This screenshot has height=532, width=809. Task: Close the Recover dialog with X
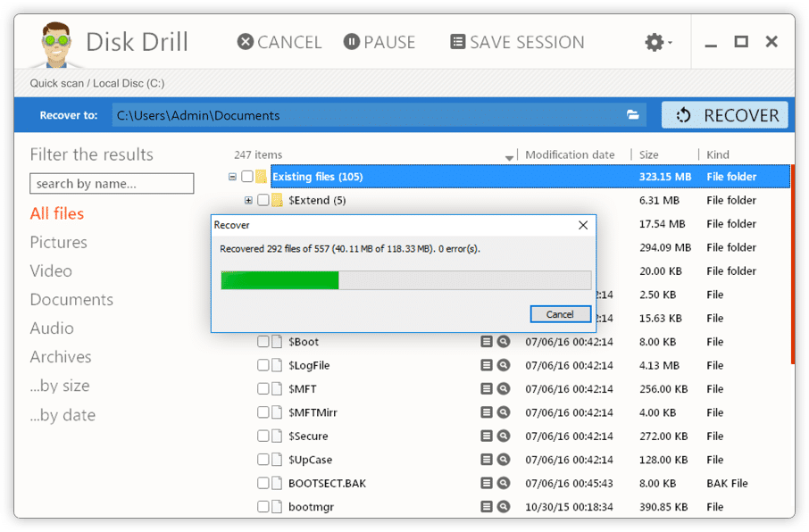click(x=583, y=225)
